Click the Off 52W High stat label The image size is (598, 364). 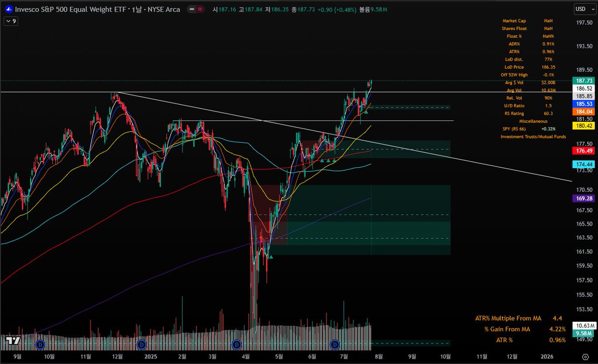click(x=514, y=75)
